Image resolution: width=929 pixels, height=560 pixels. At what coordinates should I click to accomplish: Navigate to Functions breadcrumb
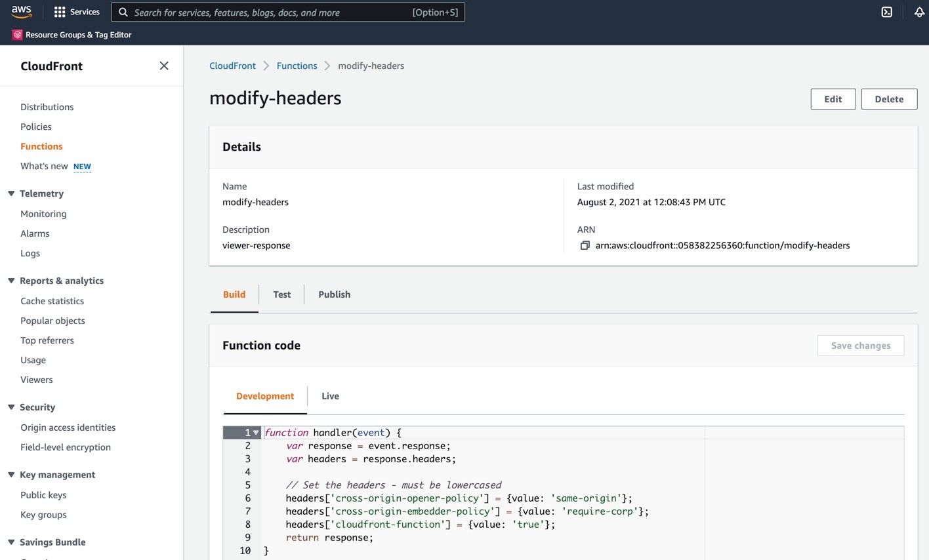click(297, 66)
